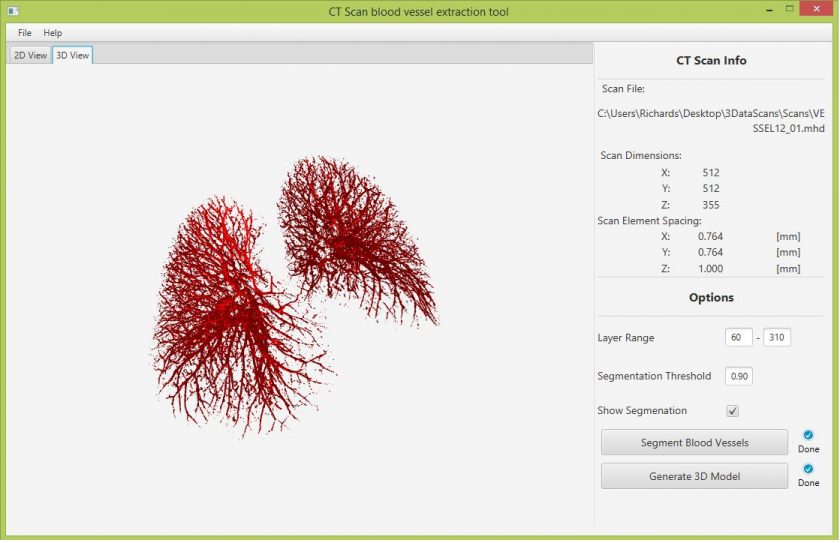The height and width of the screenshot is (543, 840).
Task: Click the Segmentation Threshold field showing 0.90
Action: (x=739, y=376)
